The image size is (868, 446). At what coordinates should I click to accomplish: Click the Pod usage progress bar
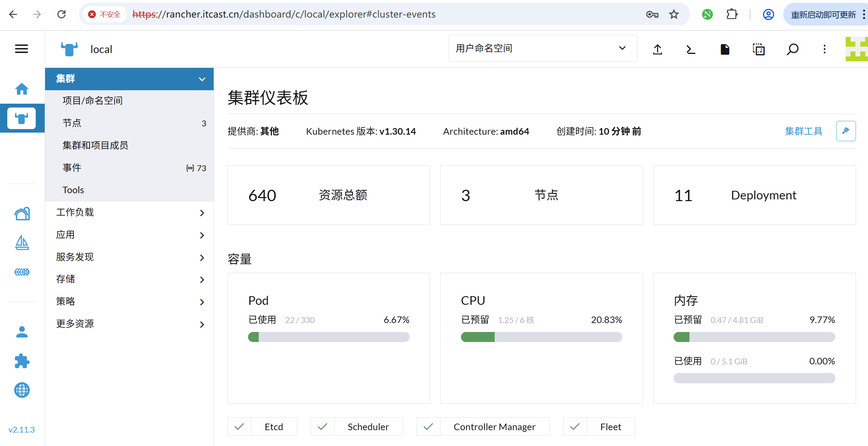coord(329,337)
